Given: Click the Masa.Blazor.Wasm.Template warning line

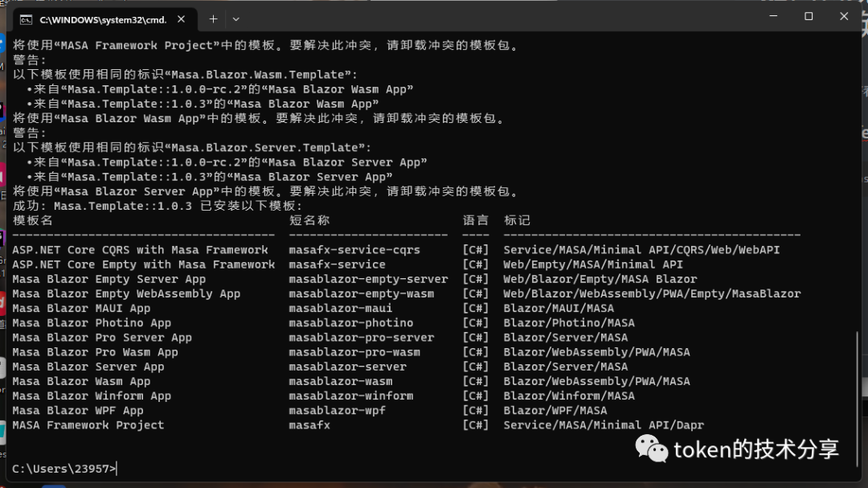Looking at the screenshot, I should pyautogui.click(x=186, y=74).
